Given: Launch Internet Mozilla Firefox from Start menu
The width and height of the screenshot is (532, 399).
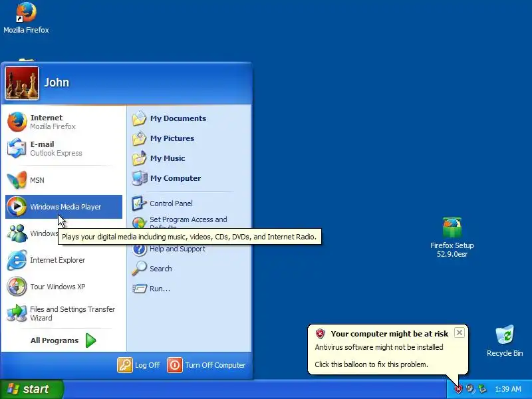Looking at the screenshot, I should point(63,122).
